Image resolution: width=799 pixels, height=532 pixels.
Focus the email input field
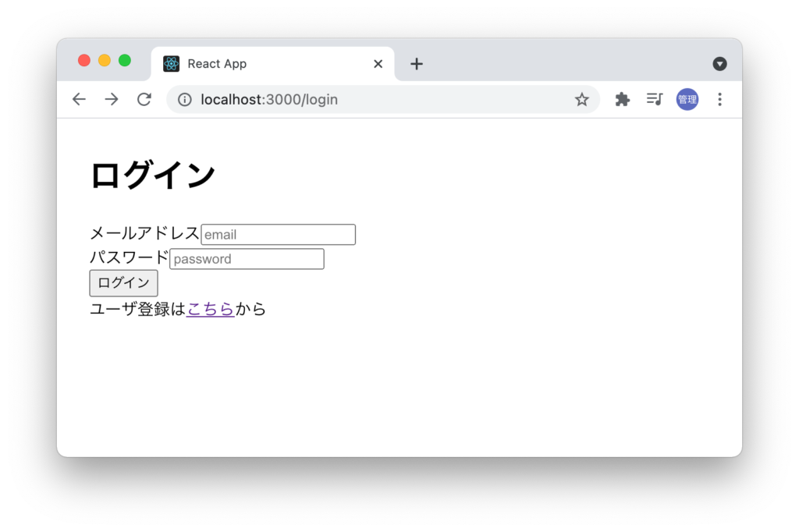point(278,235)
